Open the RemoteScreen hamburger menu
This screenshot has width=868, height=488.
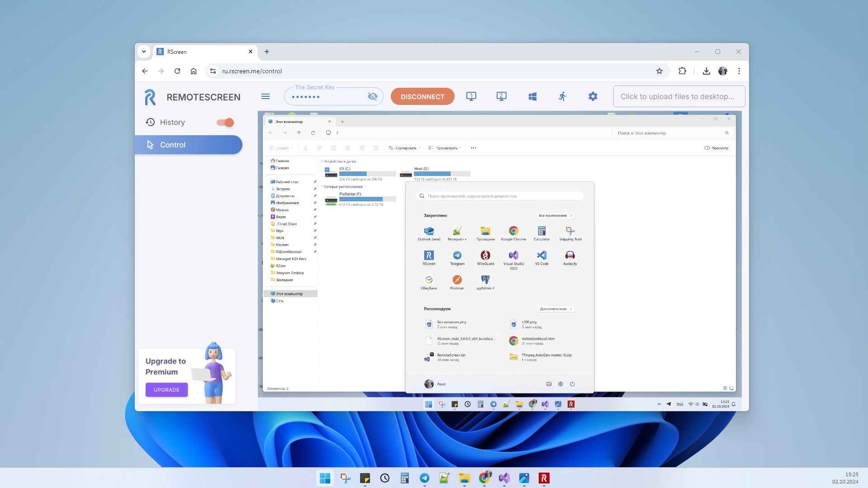pyautogui.click(x=266, y=96)
